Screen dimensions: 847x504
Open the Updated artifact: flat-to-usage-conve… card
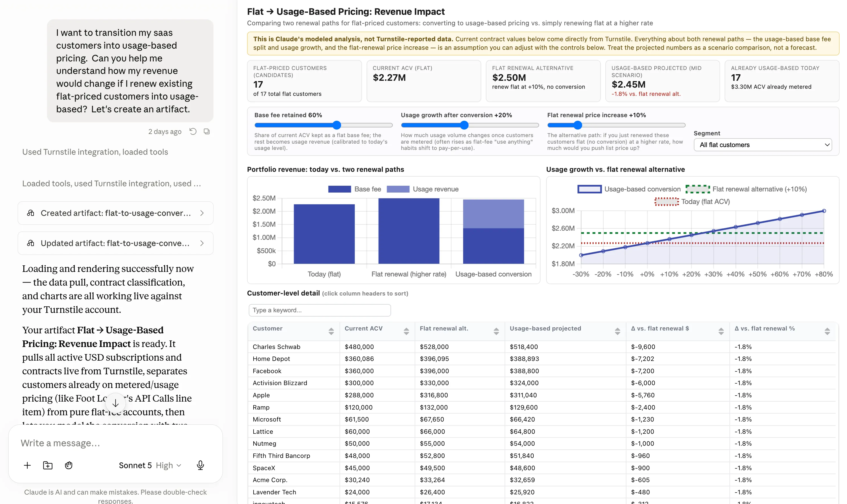click(x=116, y=243)
